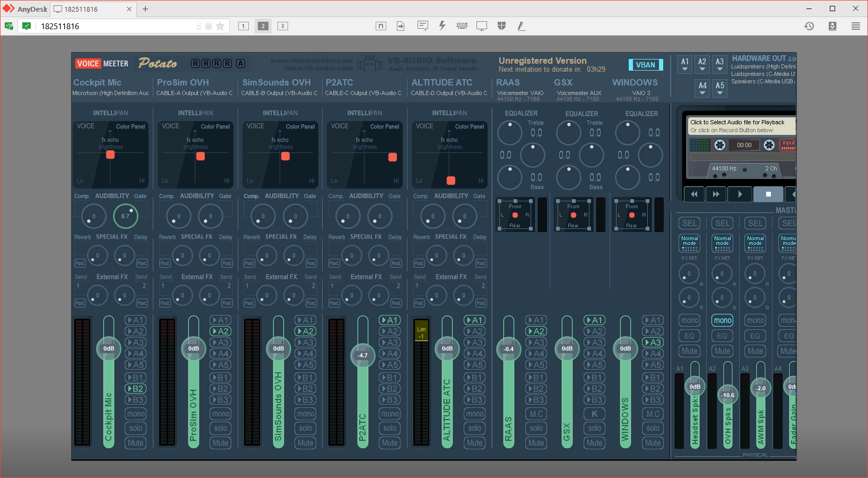Enable solo on Cockpit Mic strip
Viewport: 868px width, 478px height.
pos(136,428)
